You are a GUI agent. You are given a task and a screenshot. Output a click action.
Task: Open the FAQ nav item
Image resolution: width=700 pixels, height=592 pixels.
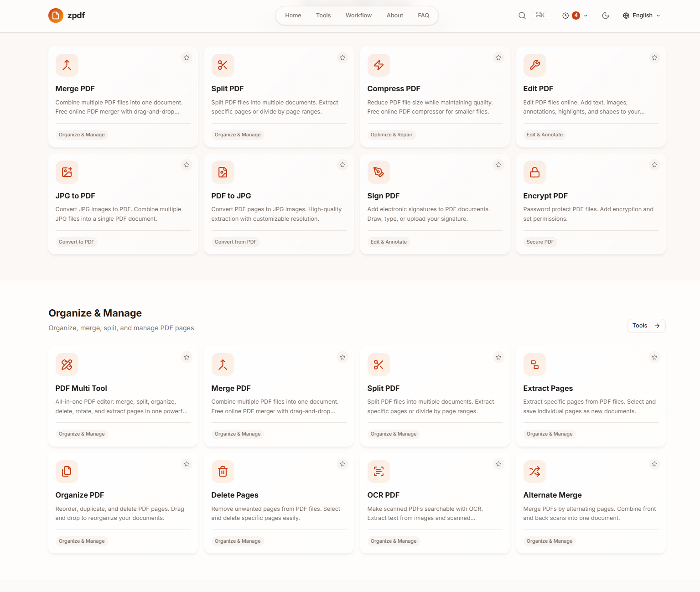click(x=423, y=16)
